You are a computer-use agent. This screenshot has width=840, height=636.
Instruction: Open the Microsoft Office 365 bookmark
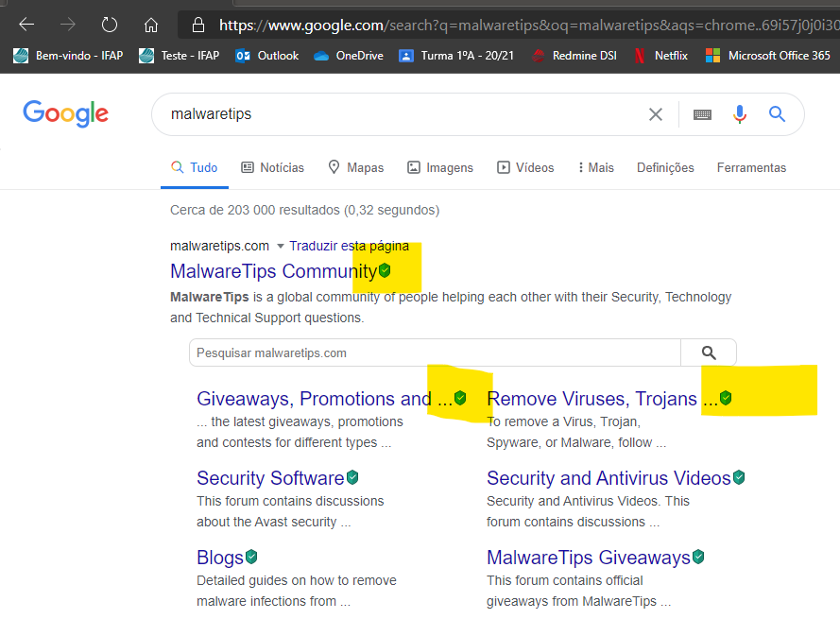(767, 56)
